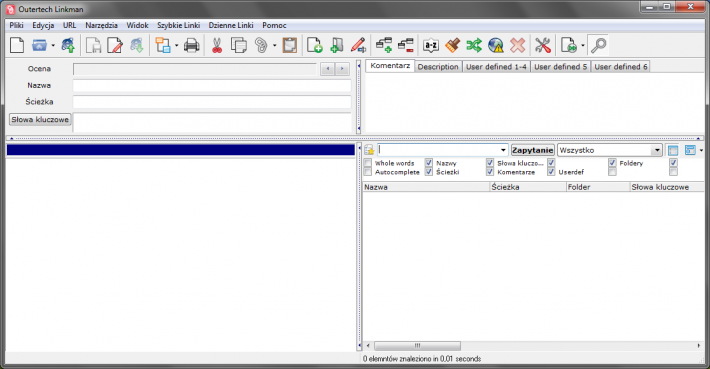Uncheck the Ścieżki search checkbox
The image size is (710, 369).
[429, 172]
